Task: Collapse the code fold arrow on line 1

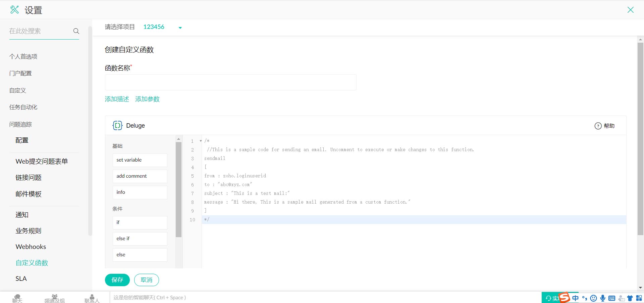Action: point(201,141)
